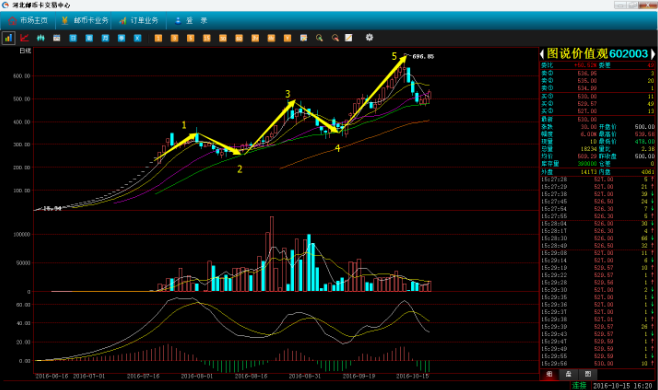Select the candlestick chart toolbar icon
Viewport: 658px width, 390px height.
tap(40, 38)
